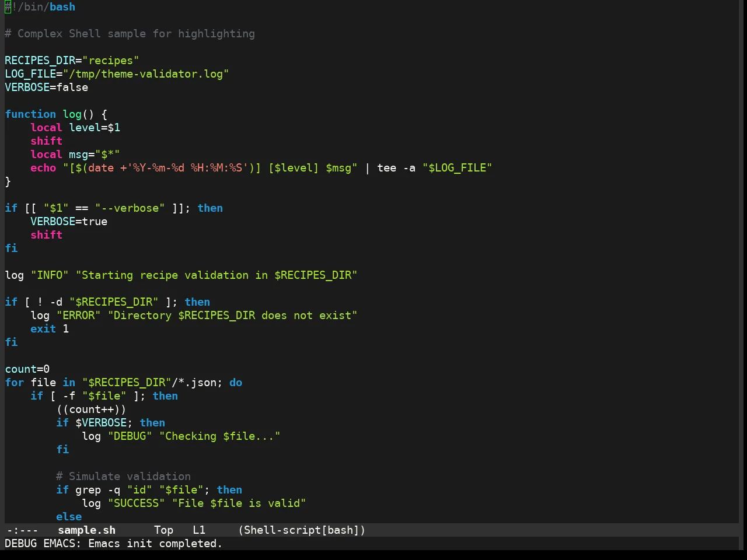Click the RECIPES_DIR variable assignment
747x560 pixels.
[x=72, y=61]
